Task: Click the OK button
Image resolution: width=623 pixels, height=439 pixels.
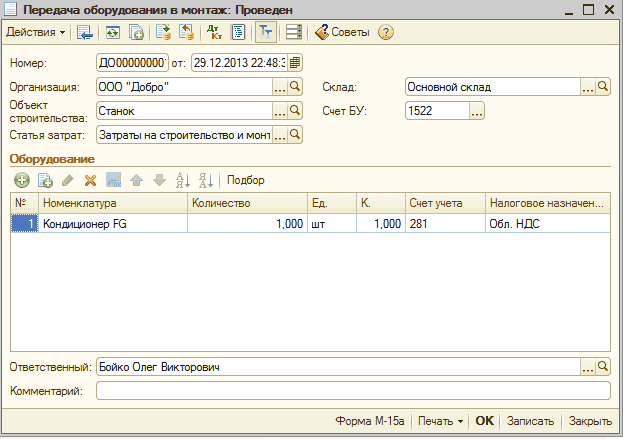Action: [x=484, y=421]
